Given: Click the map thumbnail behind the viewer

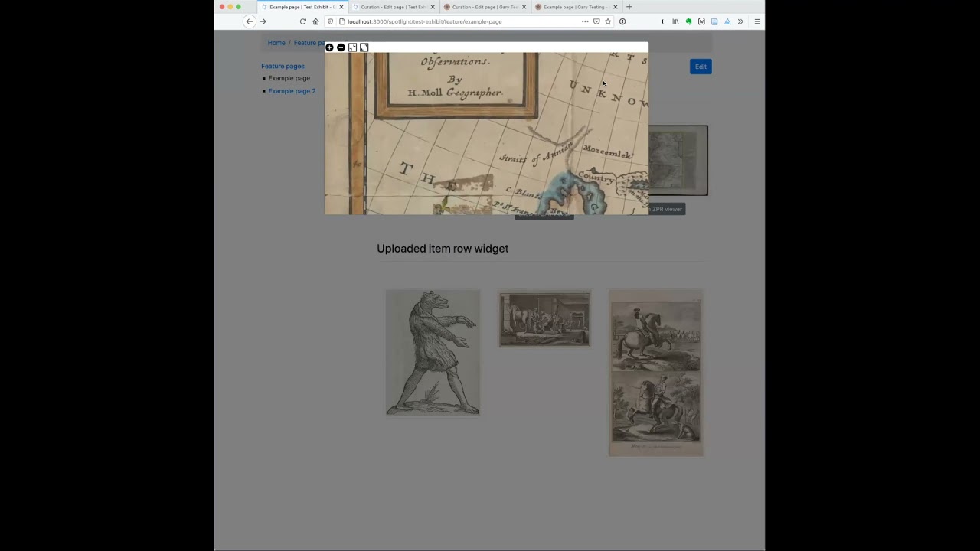Looking at the screenshot, I should (x=678, y=161).
